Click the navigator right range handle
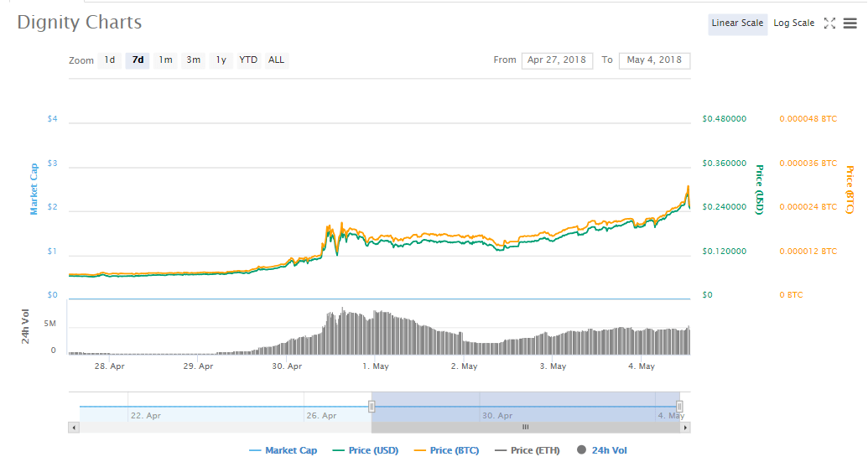 point(680,407)
